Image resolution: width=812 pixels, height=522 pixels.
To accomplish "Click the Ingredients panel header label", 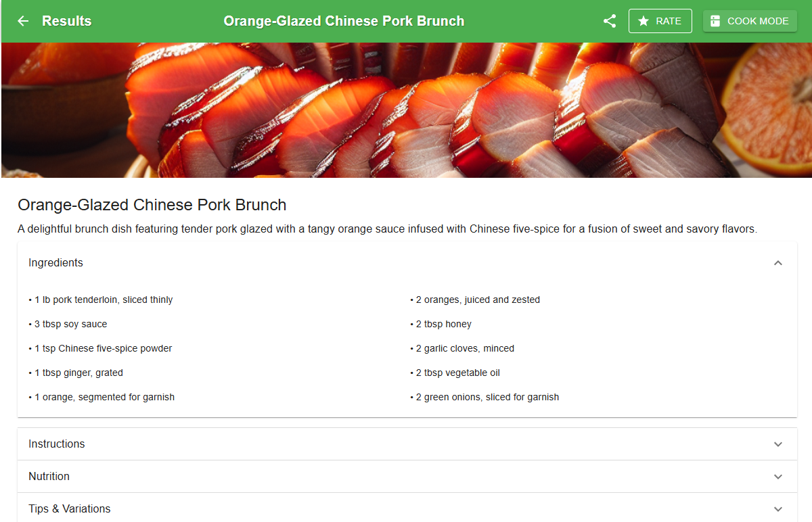I will tap(55, 263).
